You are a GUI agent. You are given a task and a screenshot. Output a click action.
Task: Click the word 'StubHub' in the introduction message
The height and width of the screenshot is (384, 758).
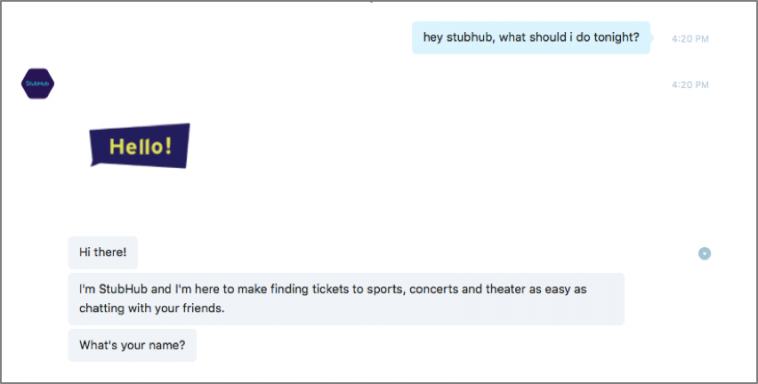(123, 289)
